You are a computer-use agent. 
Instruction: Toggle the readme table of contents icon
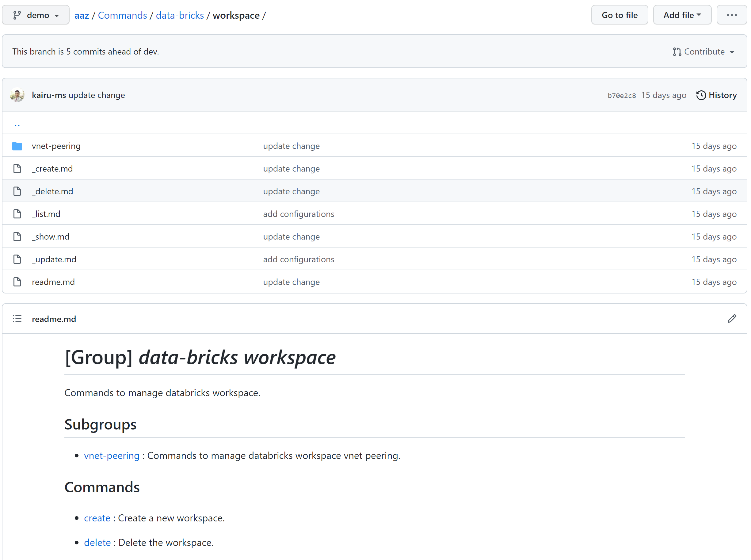point(17,319)
